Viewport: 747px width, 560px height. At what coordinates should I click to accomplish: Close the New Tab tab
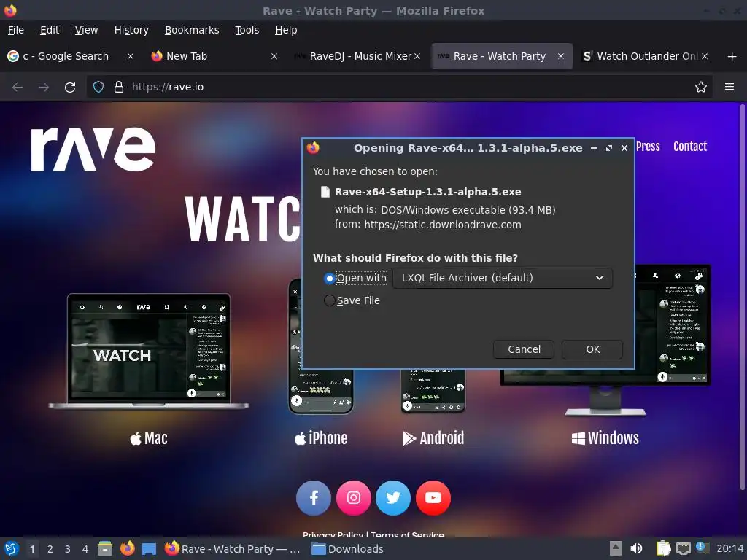[274, 56]
